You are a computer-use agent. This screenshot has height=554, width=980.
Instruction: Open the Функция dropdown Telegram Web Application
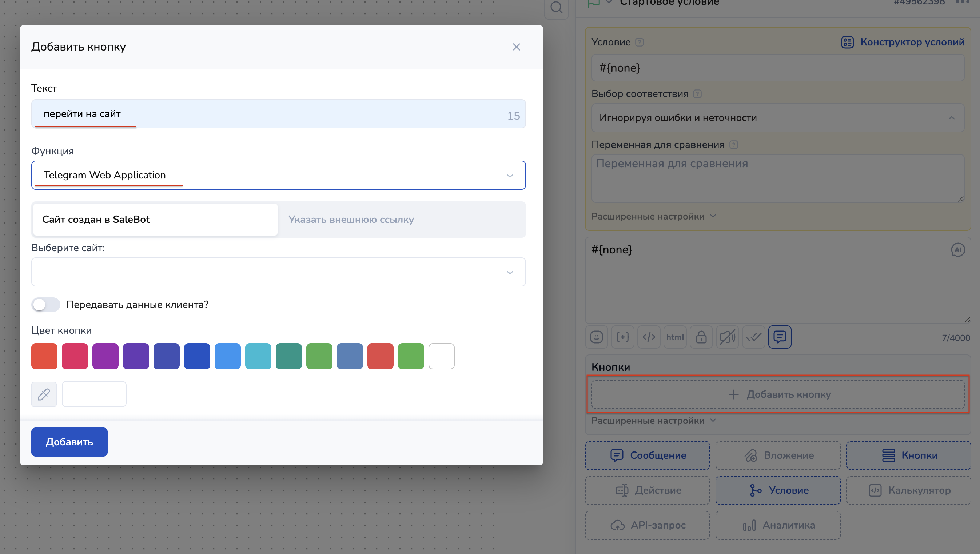278,176
